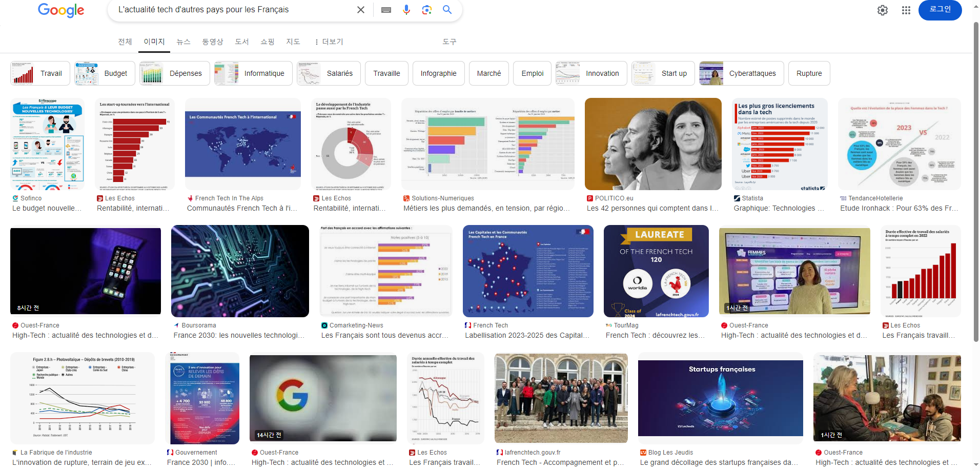Open 'Communautés French Tech à l'i...' link
The width and height of the screenshot is (980, 471).
click(x=242, y=208)
